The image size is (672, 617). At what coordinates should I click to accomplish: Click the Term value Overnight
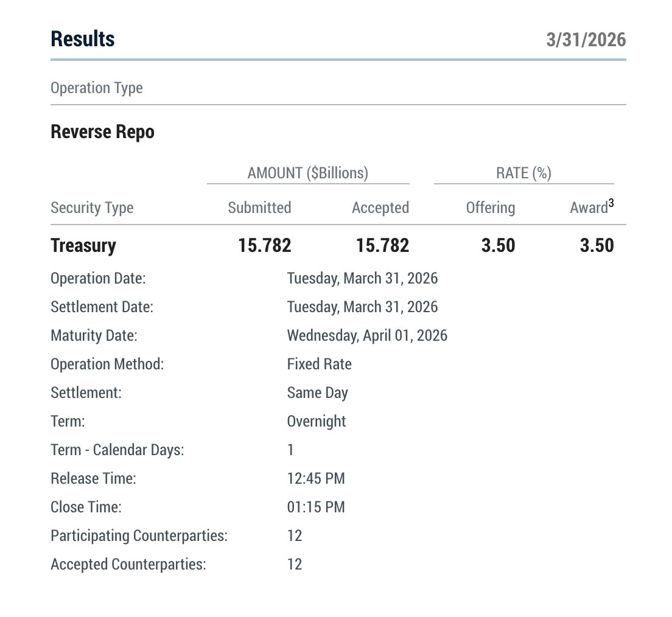tap(316, 422)
